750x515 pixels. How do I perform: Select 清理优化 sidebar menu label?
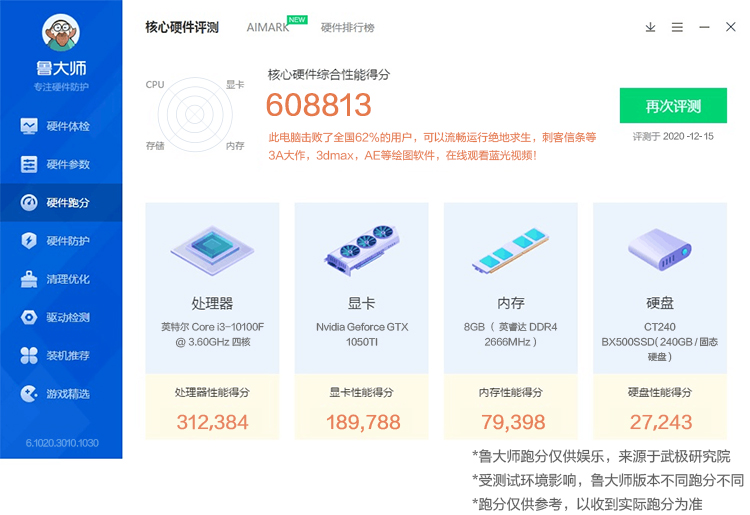(68, 279)
